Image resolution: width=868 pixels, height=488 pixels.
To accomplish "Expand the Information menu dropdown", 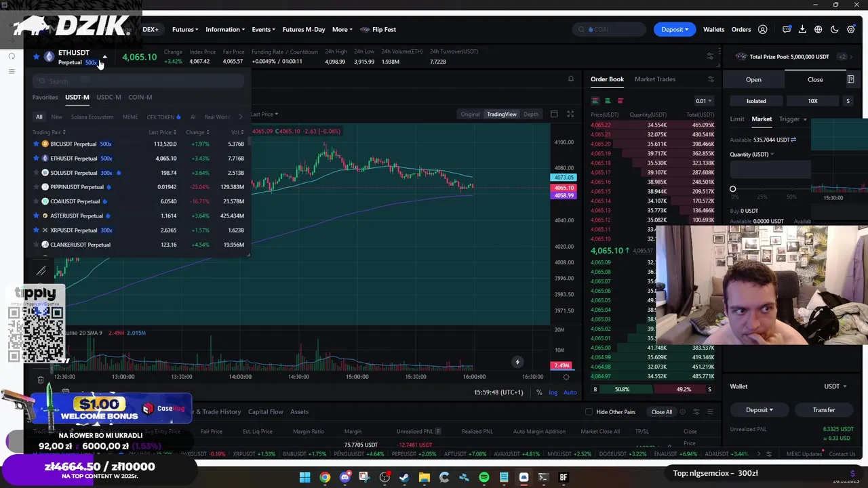I will pyautogui.click(x=225, y=29).
